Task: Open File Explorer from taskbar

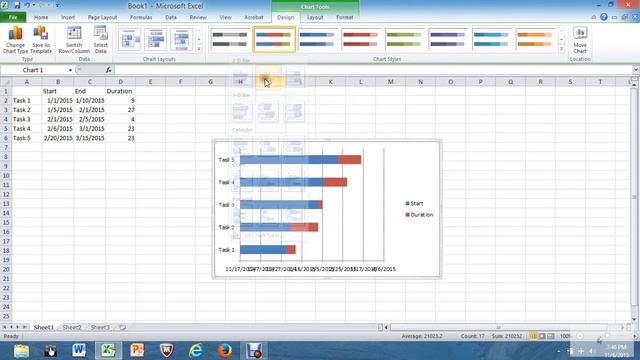Action: click(x=21, y=351)
